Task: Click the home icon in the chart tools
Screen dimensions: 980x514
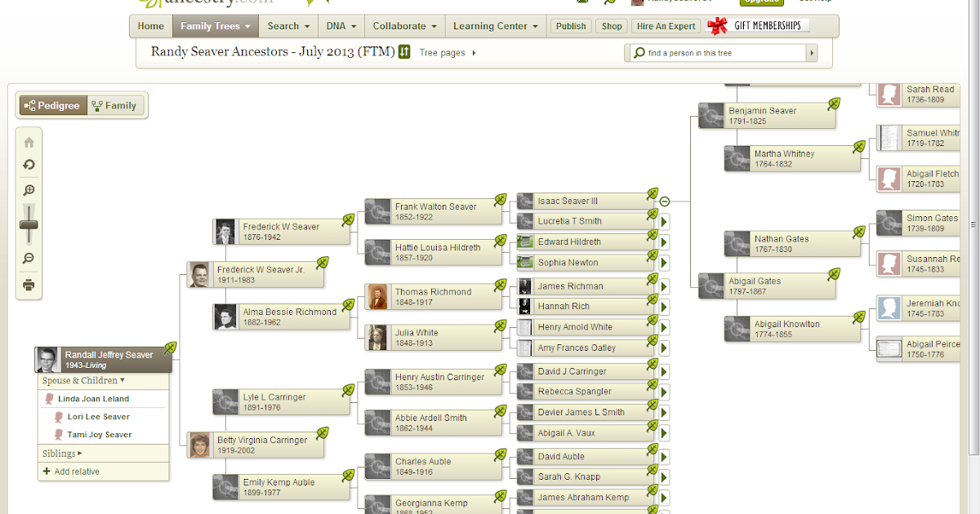Action: [x=29, y=141]
